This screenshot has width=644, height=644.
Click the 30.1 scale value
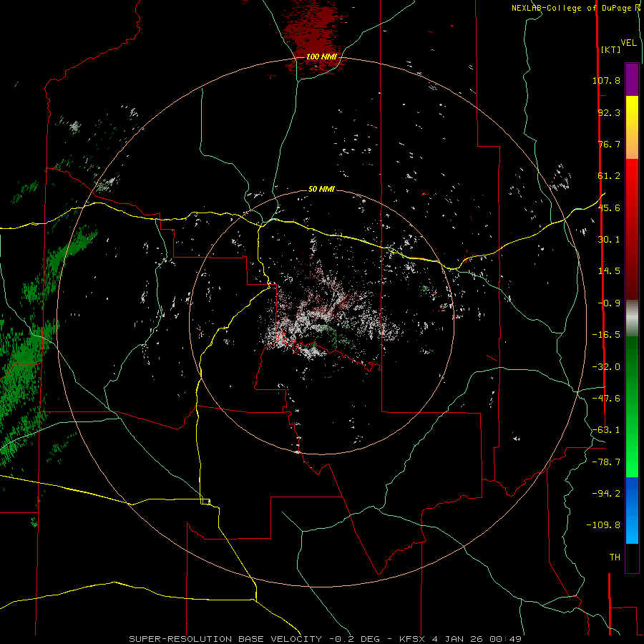click(609, 240)
